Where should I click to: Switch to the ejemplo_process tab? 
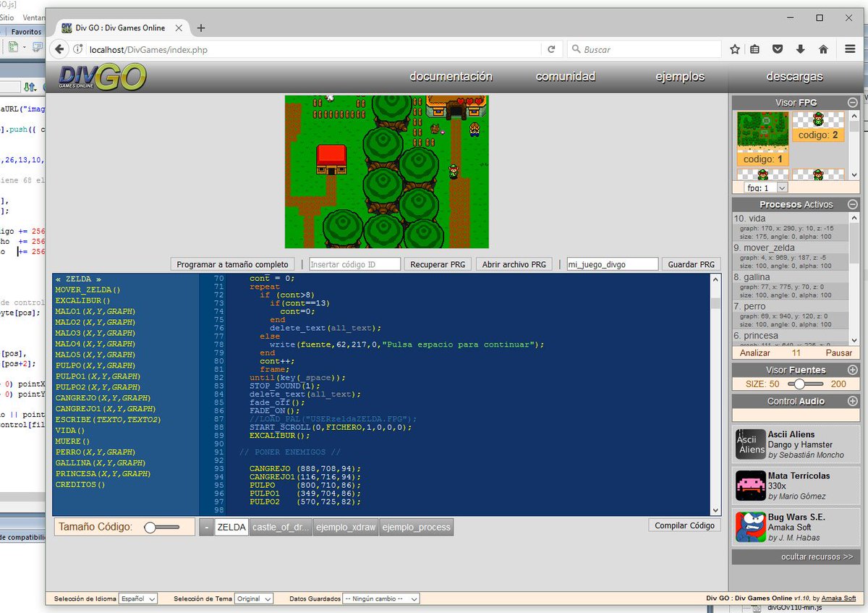(416, 527)
